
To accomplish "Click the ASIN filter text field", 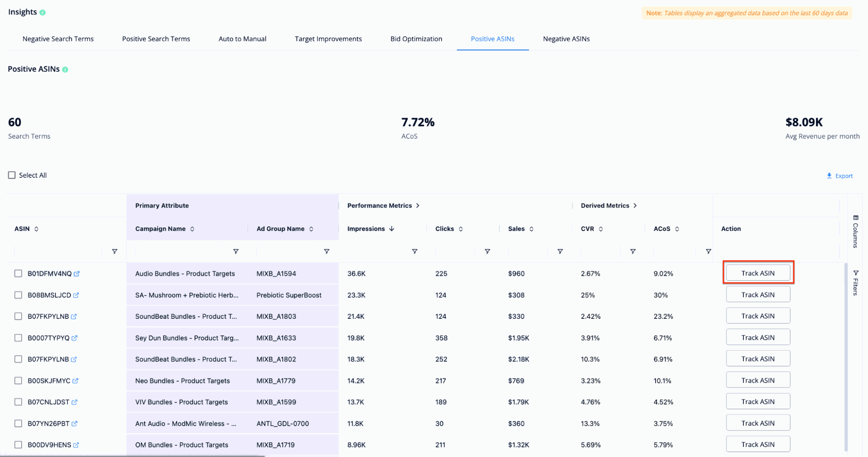I will pyautogui.click(x=58, y=252).
